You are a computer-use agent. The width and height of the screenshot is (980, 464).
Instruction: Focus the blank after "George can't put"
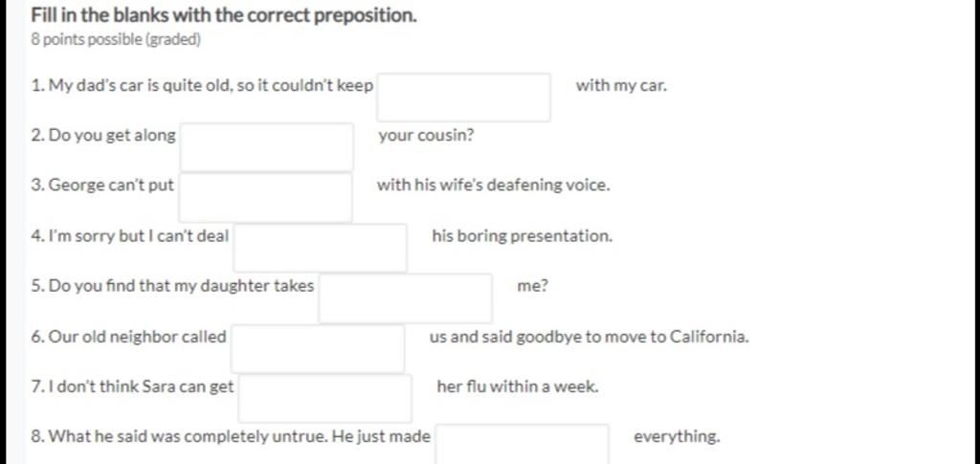point(266,197)
